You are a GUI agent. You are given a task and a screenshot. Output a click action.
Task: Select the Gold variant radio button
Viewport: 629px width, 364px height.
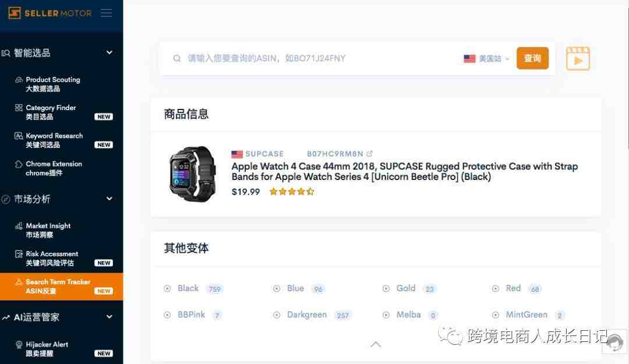tap(386, 288)
